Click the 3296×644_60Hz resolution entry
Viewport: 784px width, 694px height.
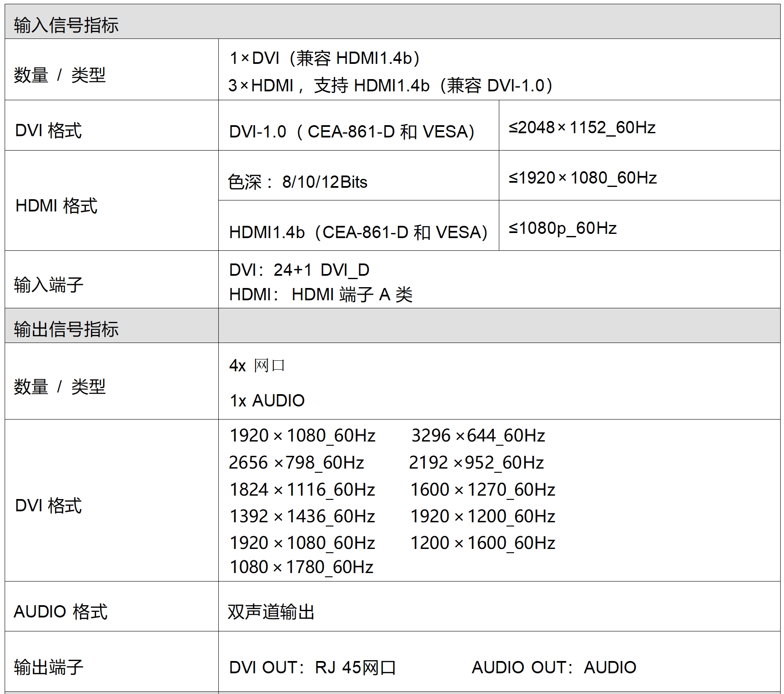tap(478, 436)
